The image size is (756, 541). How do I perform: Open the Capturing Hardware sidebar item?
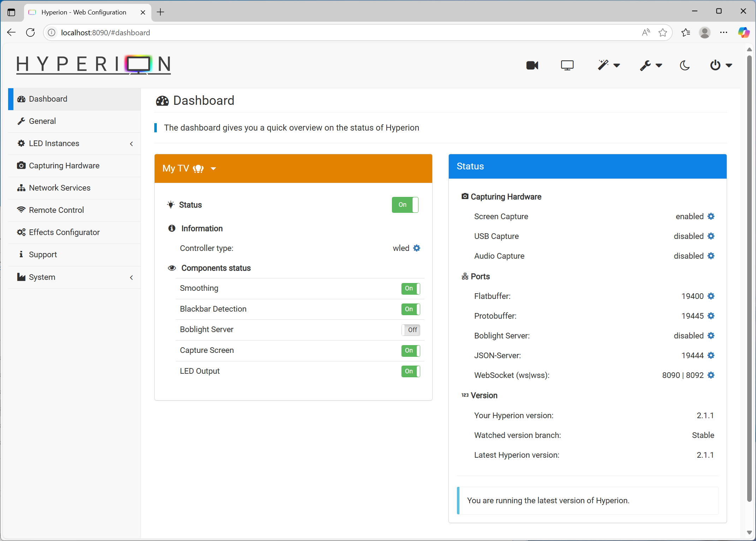click(64, 166)
